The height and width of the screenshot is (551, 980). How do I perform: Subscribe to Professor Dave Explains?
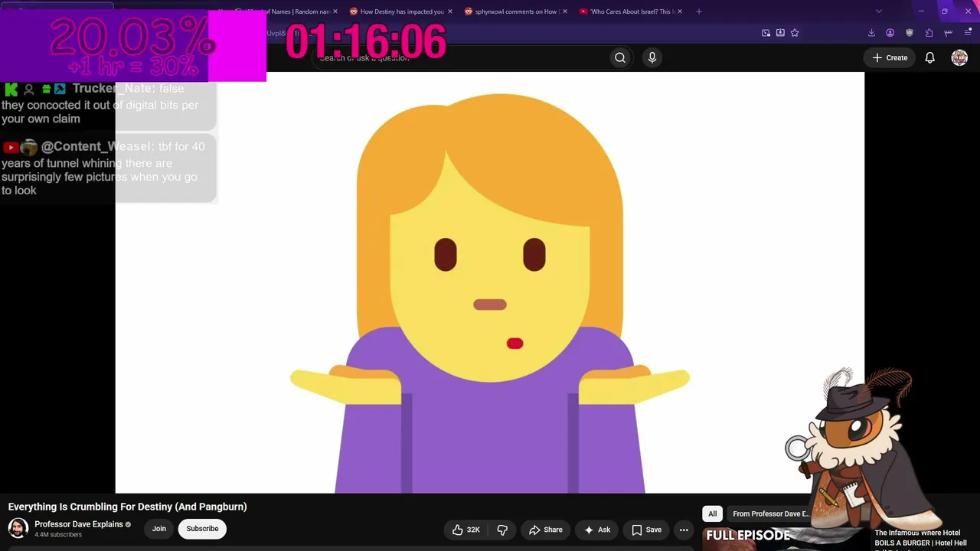pyautogui.click(x=202, y=529)
